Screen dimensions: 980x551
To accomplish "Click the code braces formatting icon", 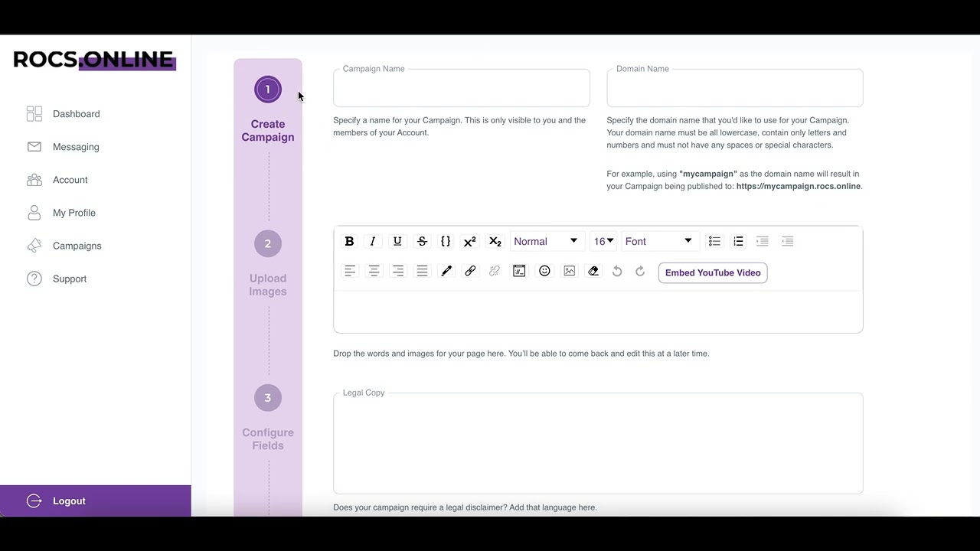I will point(446,241).
